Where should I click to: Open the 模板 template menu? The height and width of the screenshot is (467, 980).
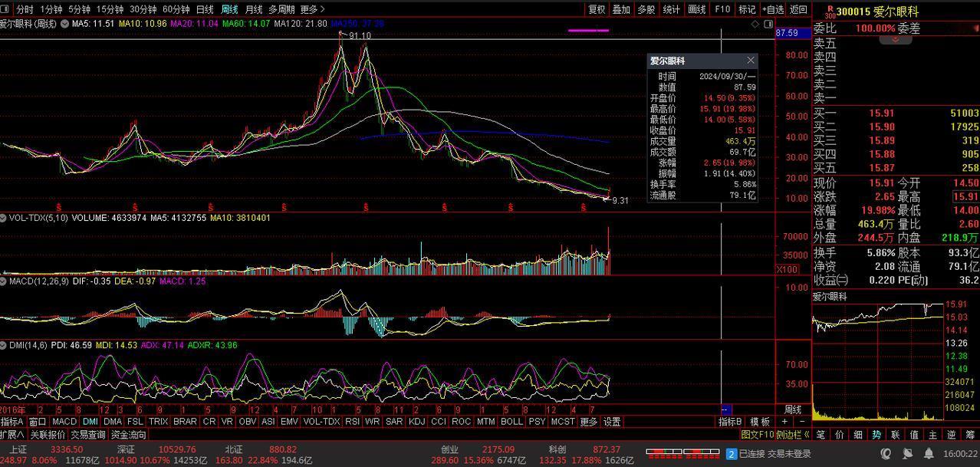point(760,422)
